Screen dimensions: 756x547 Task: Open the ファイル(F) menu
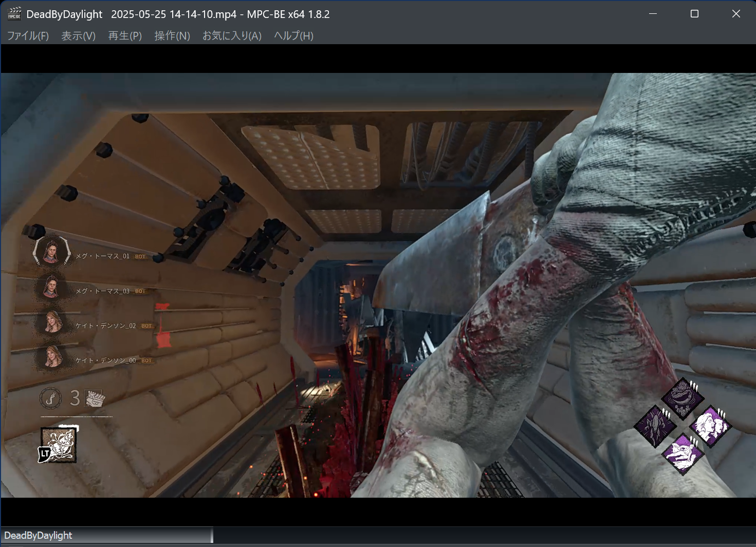(28, 35)
